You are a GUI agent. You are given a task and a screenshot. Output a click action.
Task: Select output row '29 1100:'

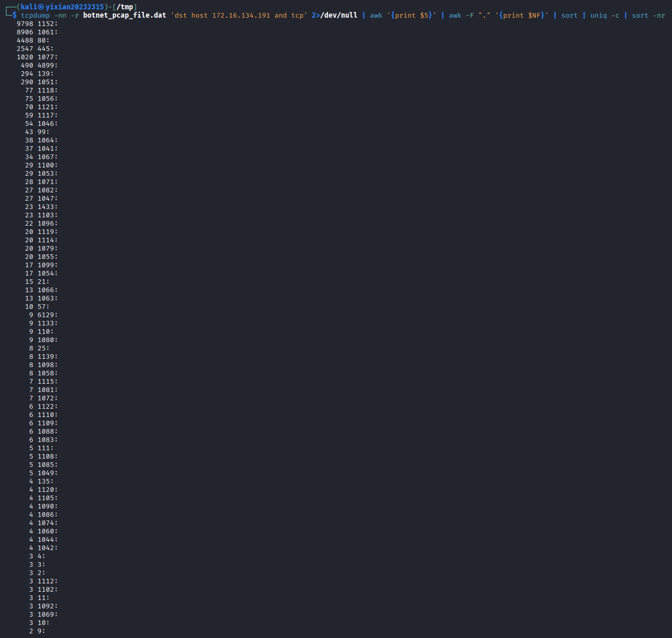42,165
